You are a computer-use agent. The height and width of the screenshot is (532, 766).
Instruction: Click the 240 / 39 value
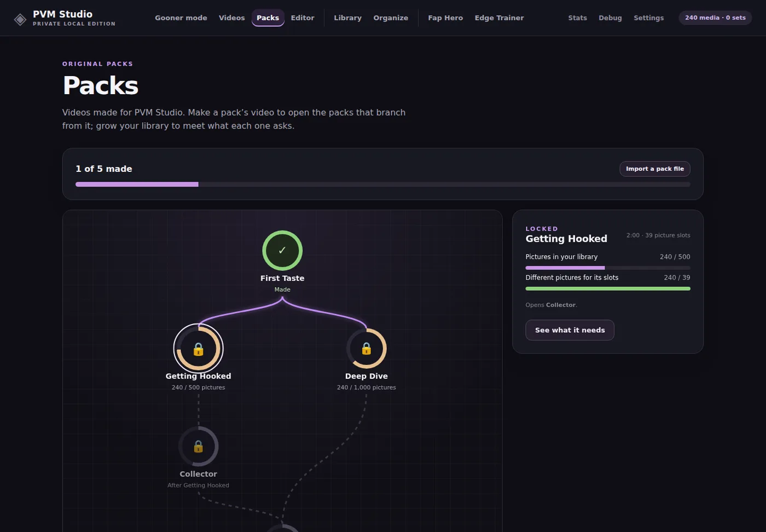pyautogui.click(x=677, y=277)
